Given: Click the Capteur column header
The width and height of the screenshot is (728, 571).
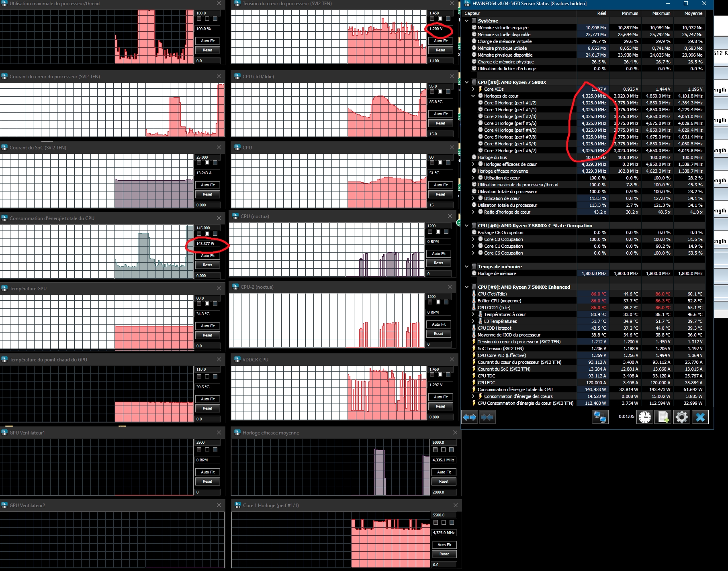Looking at the screenshot, I should pos(519,13).
